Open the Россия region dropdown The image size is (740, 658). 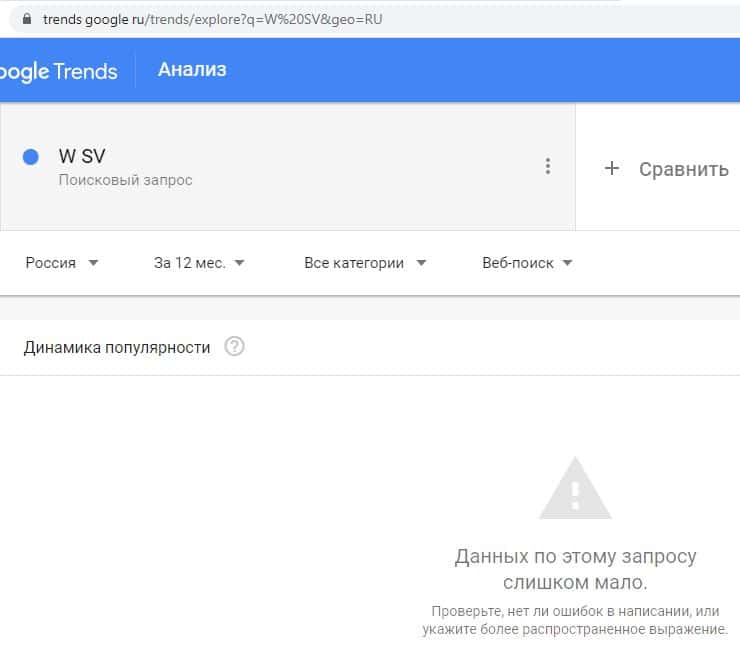click(x=62, y=263)
